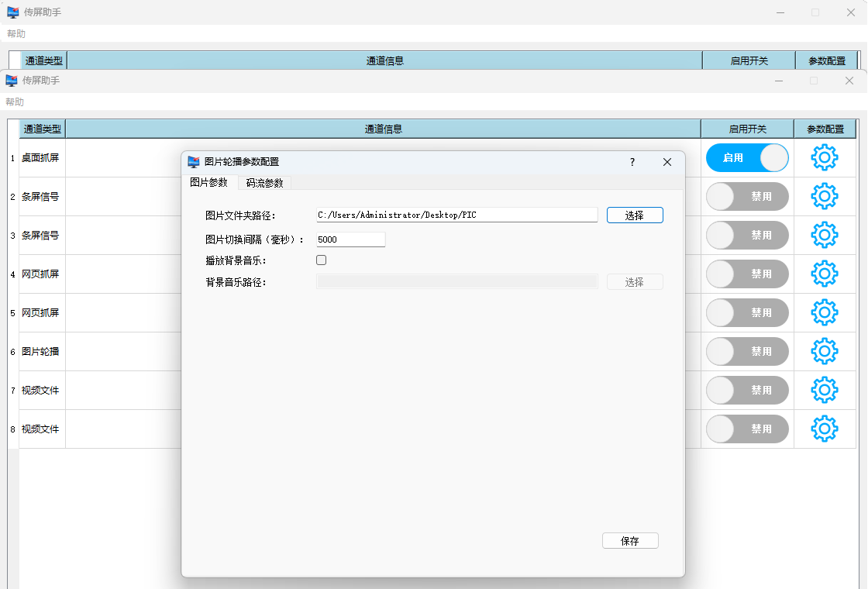Open the 帮助 menu in front window
868x589 pixels.
coord(15,102)
